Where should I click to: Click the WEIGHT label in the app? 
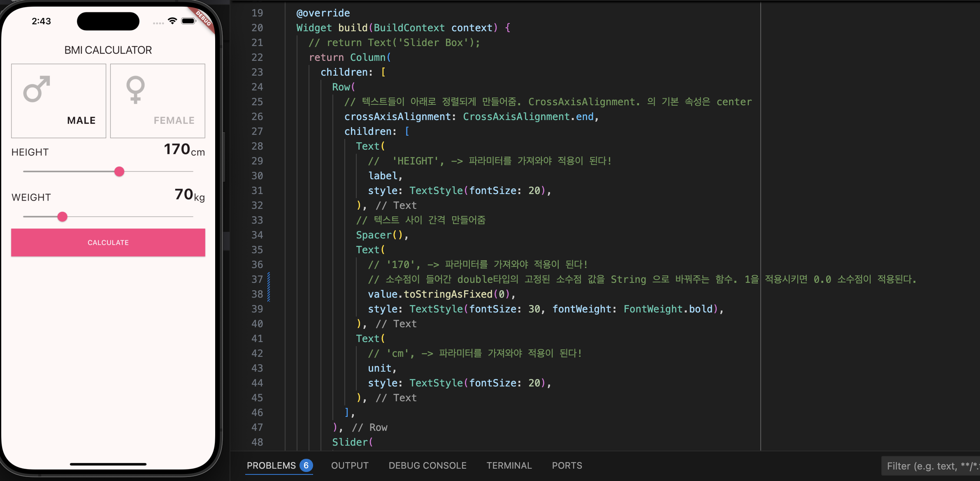[x=31, y=197]
